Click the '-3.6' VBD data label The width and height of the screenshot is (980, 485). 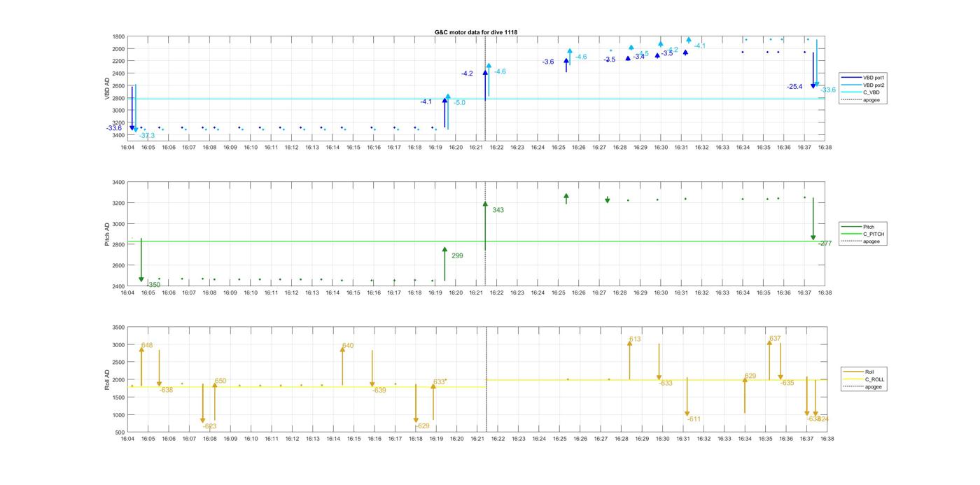548,62
